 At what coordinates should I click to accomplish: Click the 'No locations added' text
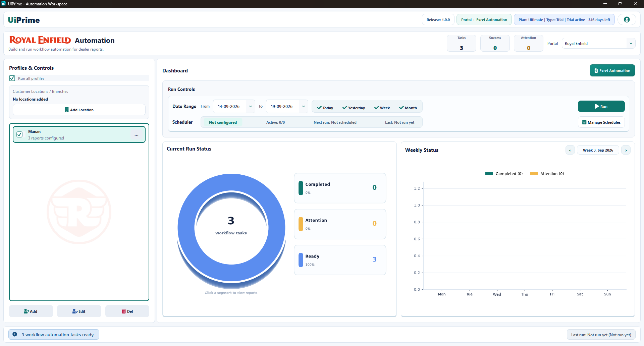(x=30, y=99)
